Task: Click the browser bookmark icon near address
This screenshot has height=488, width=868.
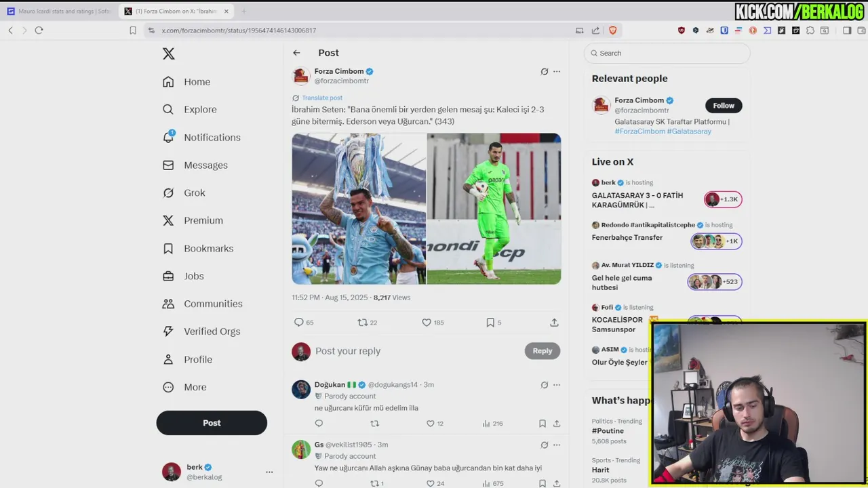Action: (x=133, y=30)
